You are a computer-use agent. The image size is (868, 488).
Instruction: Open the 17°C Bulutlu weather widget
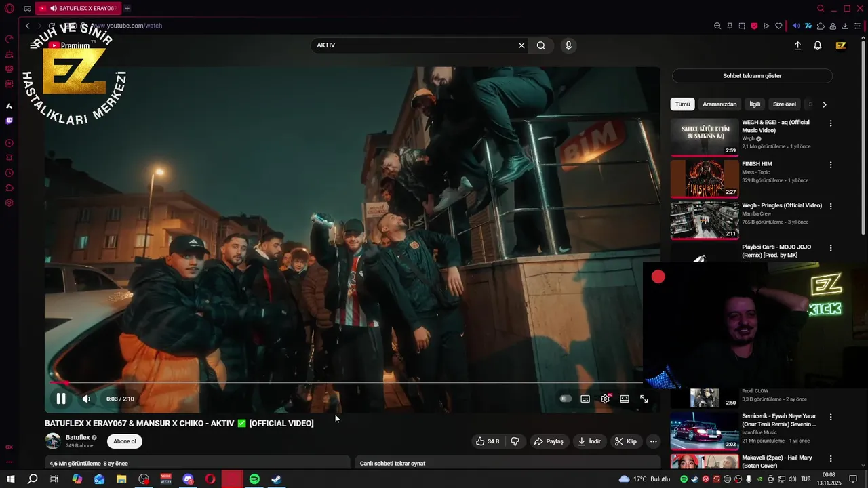click(x=644, y=479)
